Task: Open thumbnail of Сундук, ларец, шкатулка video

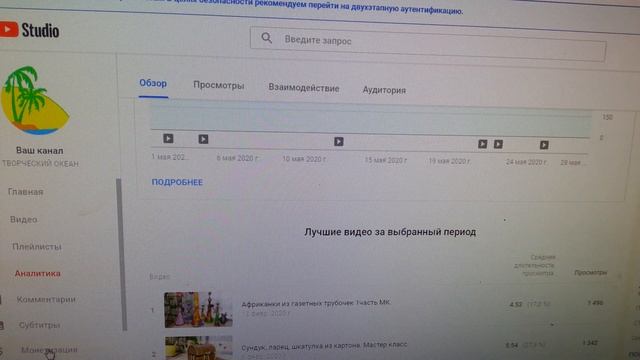Action: coord(198,348)
